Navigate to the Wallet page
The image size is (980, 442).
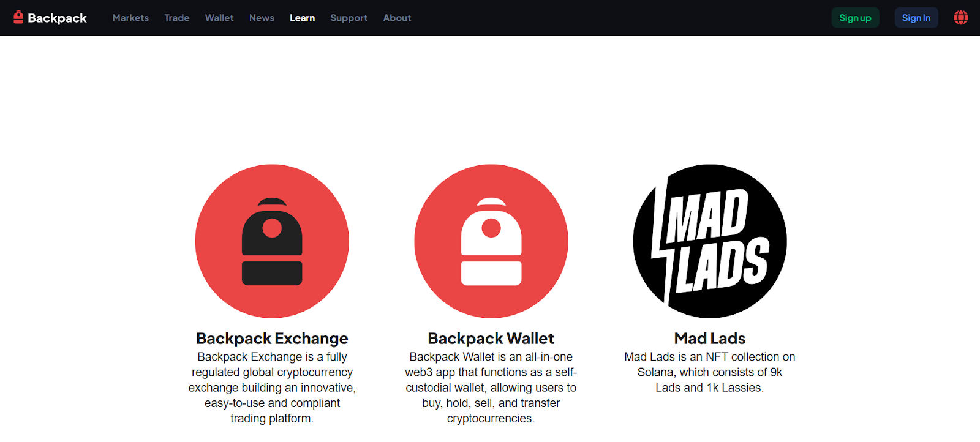219,18
